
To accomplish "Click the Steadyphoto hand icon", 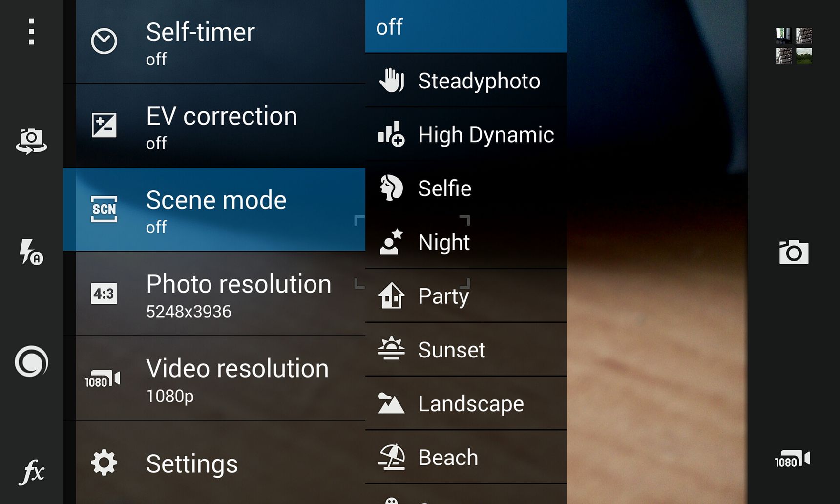I will (392, 81).
